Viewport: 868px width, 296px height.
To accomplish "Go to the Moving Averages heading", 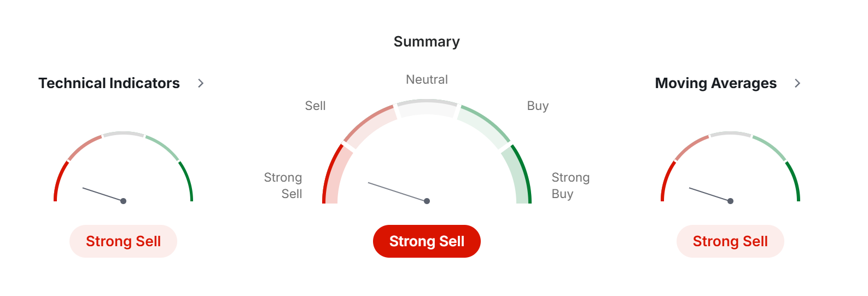I will pos(715,83).
